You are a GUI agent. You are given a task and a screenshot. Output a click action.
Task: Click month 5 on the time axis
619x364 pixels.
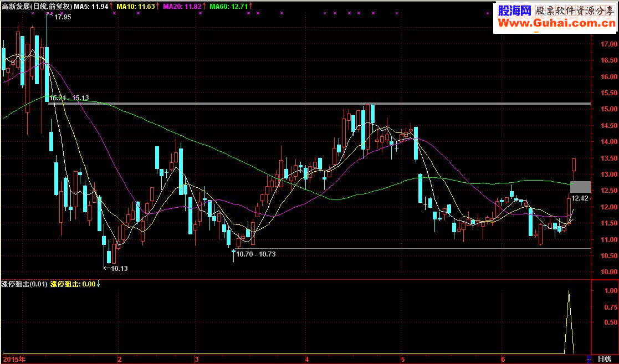[403, 359]
